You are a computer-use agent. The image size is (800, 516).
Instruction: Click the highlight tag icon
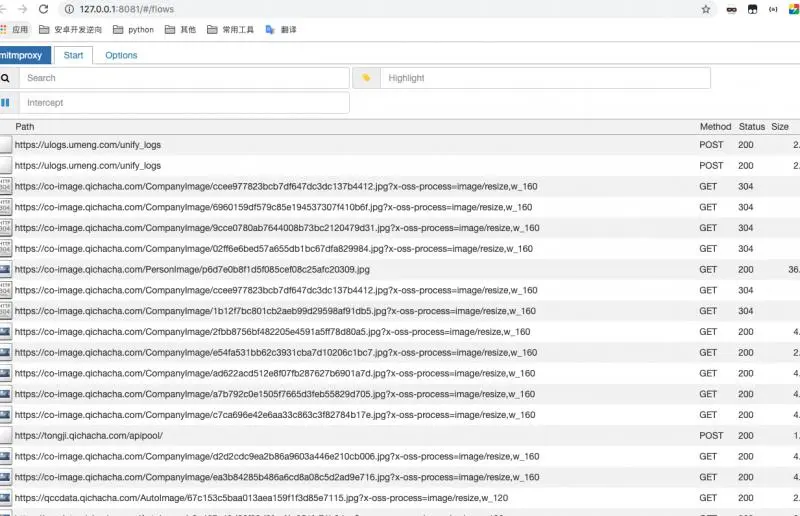(x=366, y=78)
